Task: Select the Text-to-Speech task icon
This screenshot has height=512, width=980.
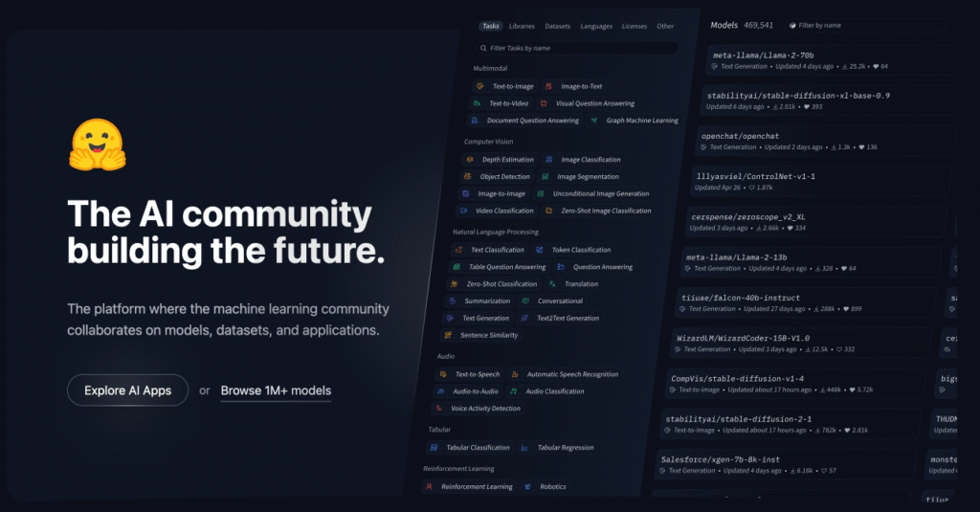Action: tap(443, 374)
